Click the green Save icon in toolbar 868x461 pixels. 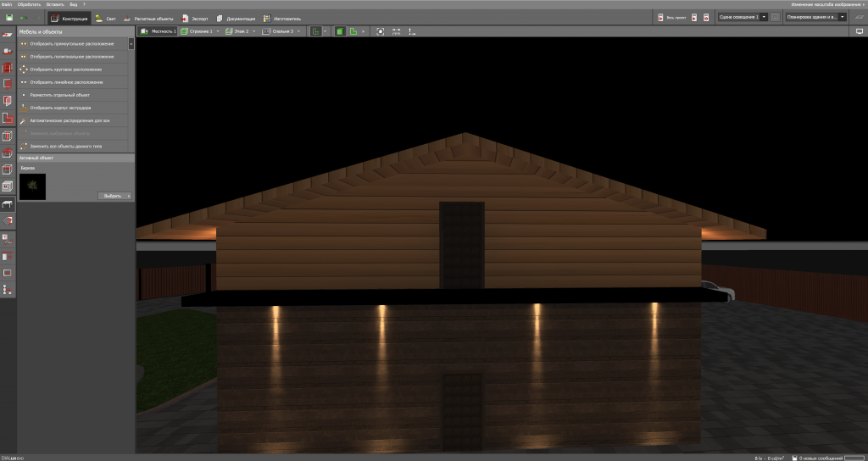[8, 17]
